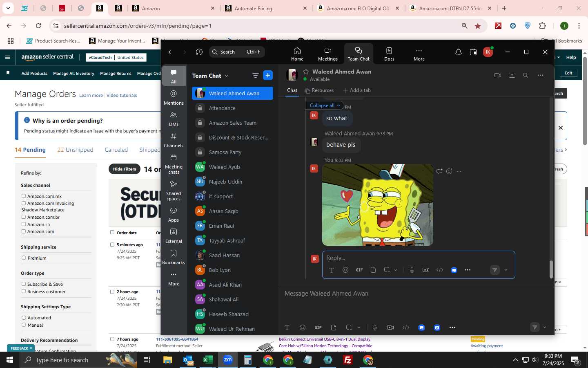Screen dimensions: 588x368
Task: Star the Waleed Ahmed Awan chat
Action: [306, 72]
